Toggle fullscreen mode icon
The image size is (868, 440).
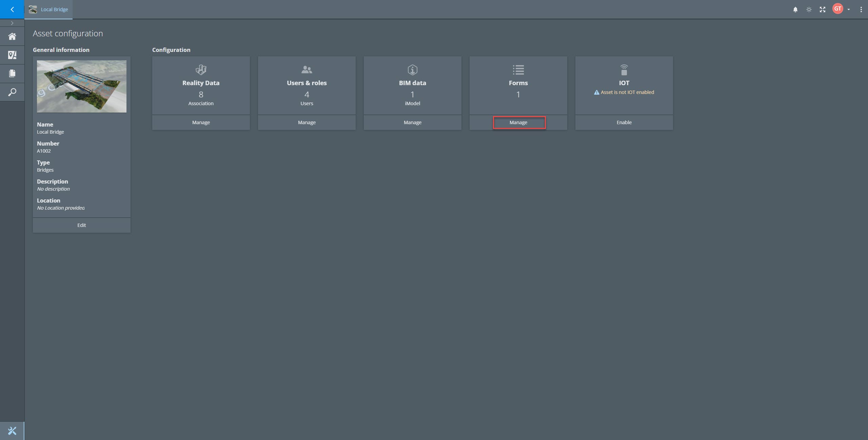click(822, 9)
